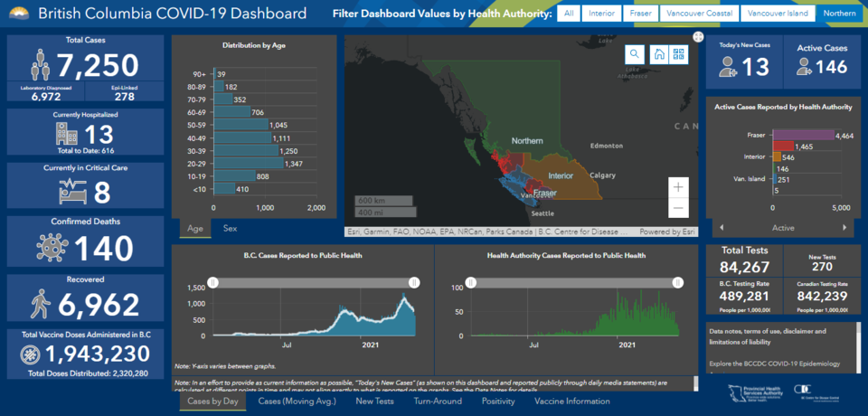Open the Vaccine Information tab
The height and width of the screenshot is (416, 868).
pyautogui.click(x=571, y=401)
